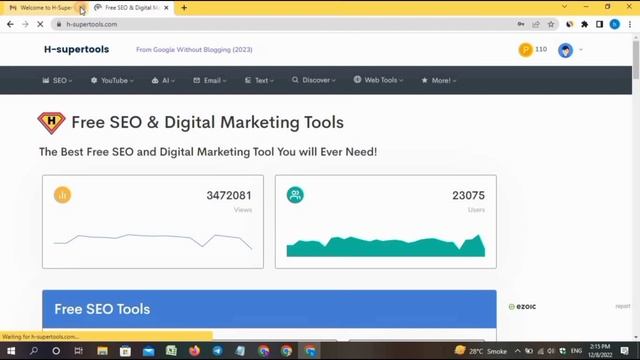Open the Mail app on taskbar
The height and width of the screenshot is (360, 640).
click(149, 351)
